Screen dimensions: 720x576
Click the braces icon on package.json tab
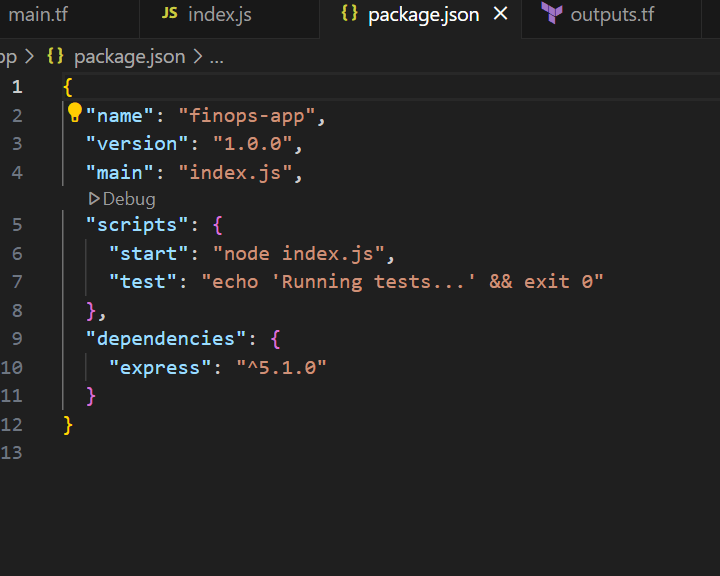pos(349,14)
